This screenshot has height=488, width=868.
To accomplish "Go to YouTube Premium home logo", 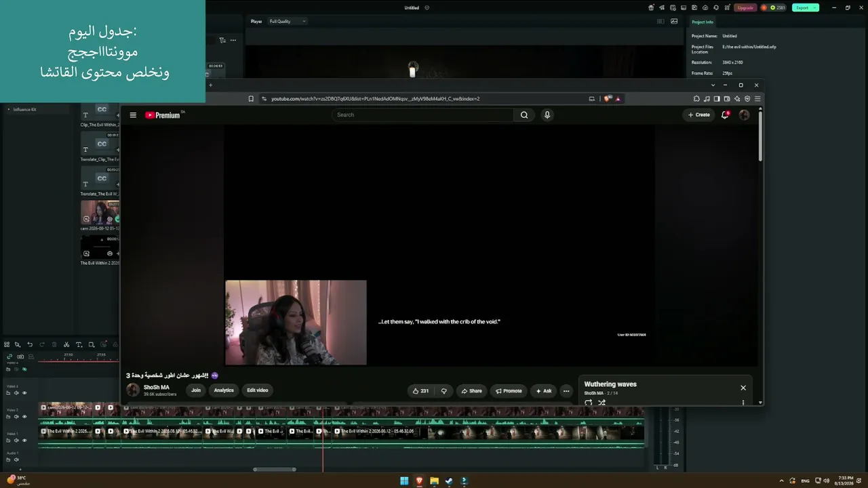I will coord(163,115).
